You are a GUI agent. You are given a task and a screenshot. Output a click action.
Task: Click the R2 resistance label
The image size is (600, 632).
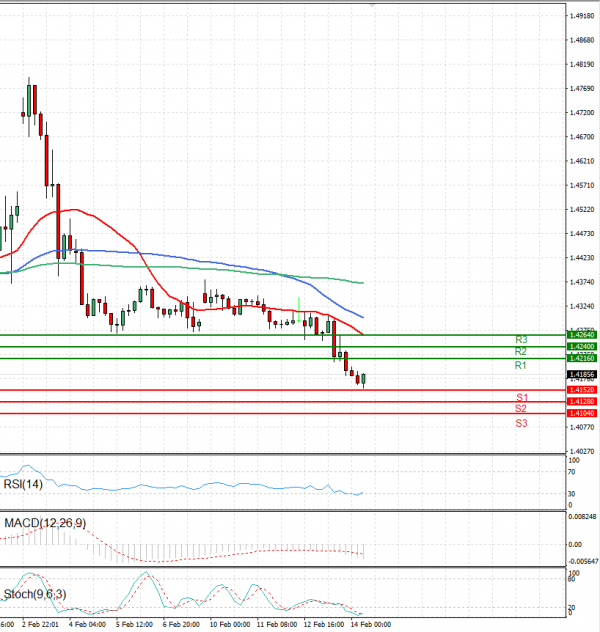tap(521, 351)
